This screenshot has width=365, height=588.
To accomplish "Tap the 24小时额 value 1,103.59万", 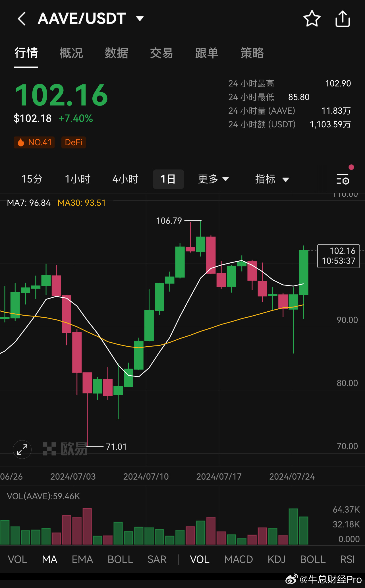I will [x=330, y=124].
